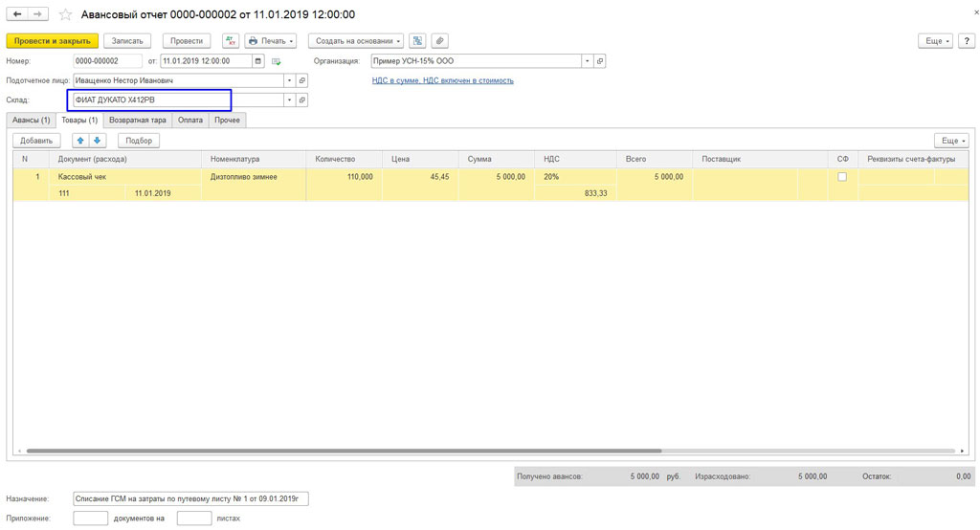Open the Прочее tab
Screen dimensions: 980x530
pyautogui.click(x=227, y=120)
